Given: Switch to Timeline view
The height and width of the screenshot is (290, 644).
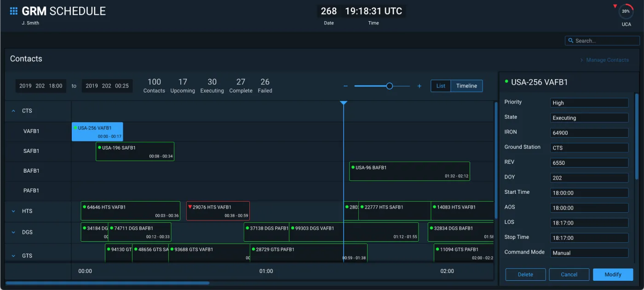Looking at the screenshot, I should click(x=466, y=86).
